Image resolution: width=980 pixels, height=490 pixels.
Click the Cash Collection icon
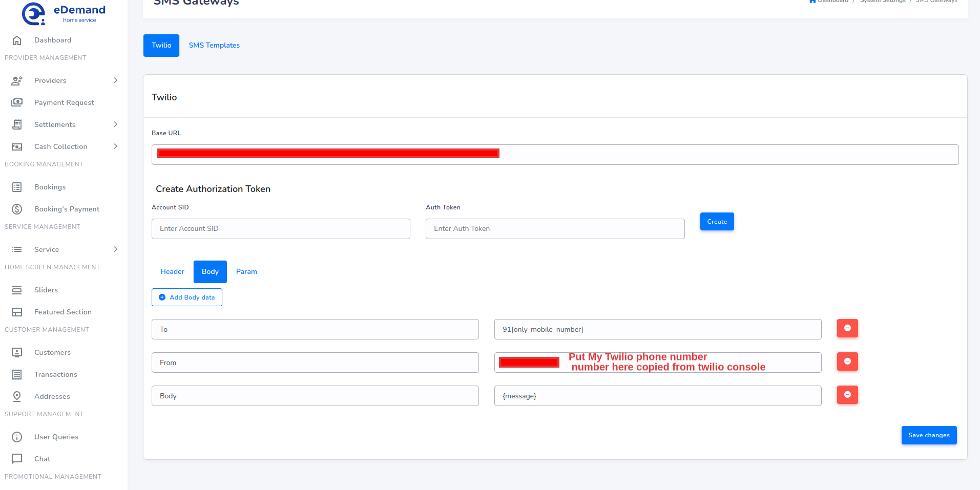(x=17, y=146)
